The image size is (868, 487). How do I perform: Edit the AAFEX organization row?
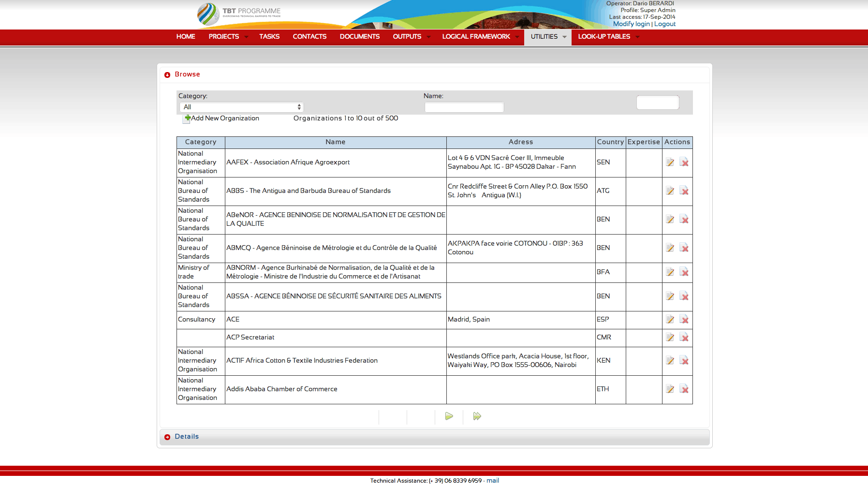670,162
